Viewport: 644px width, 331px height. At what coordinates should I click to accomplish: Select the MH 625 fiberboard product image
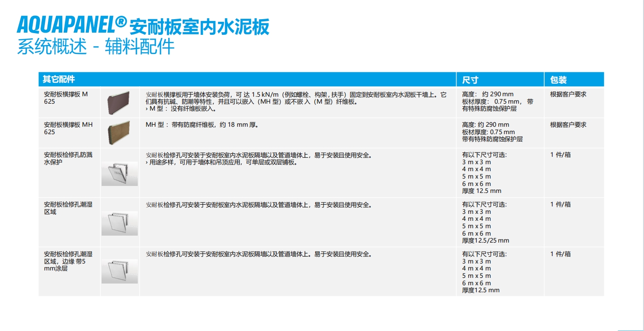[x=119, y=133]
